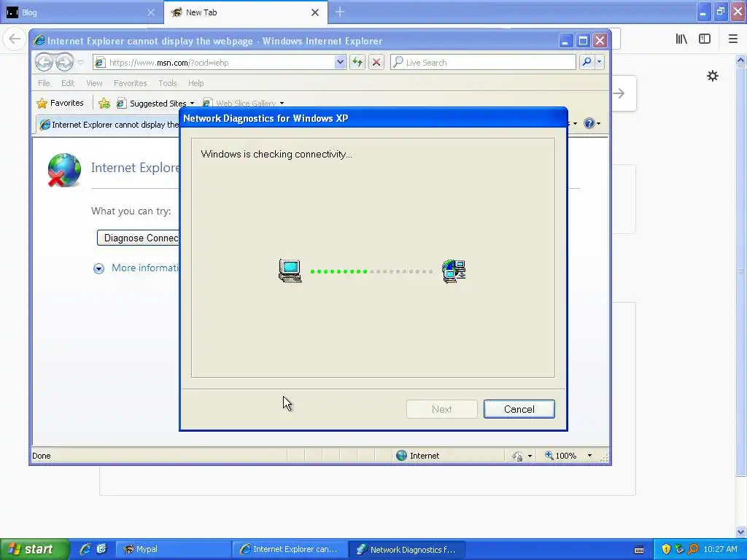Viewport: 747px width, 560px height.
Task: Go back with Internet Explorer's Back arrow
Action: point(44,62)
